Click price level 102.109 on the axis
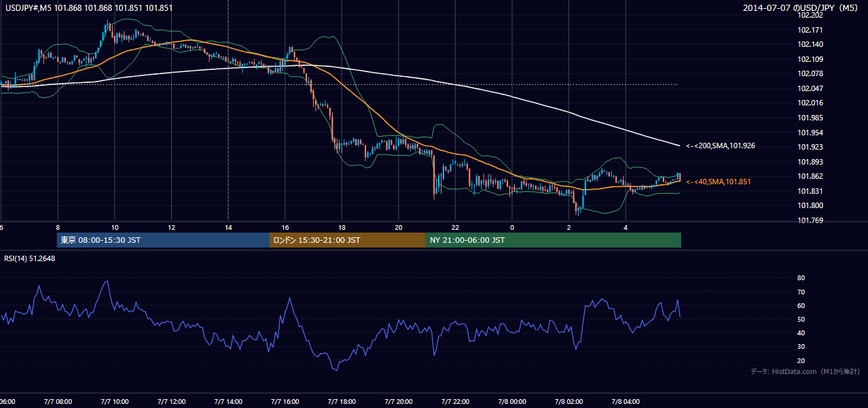Image resolution: width=868 pixels, height=408 pixels. click(812, 59)
